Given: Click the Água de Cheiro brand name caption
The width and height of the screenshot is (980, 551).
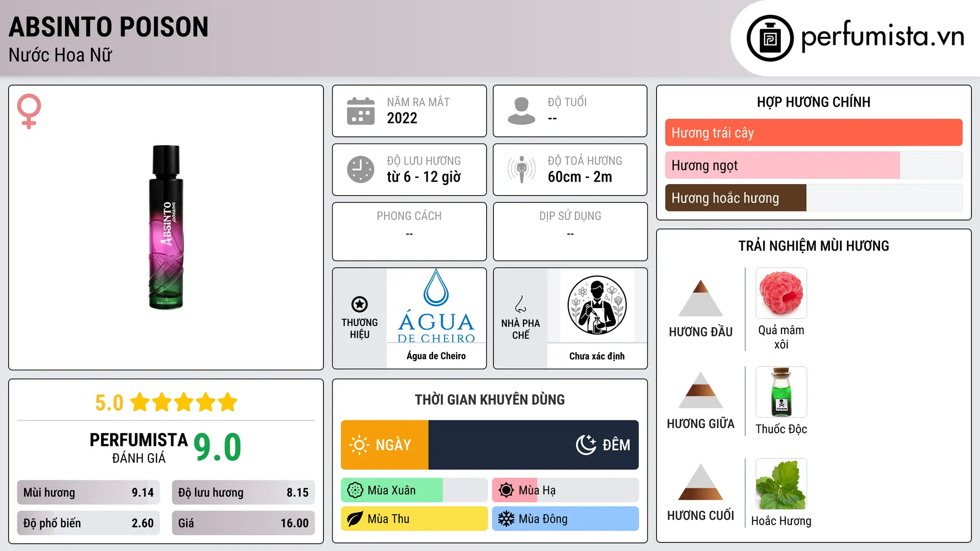Looking at the screenshot, I should tap(436, 356).
